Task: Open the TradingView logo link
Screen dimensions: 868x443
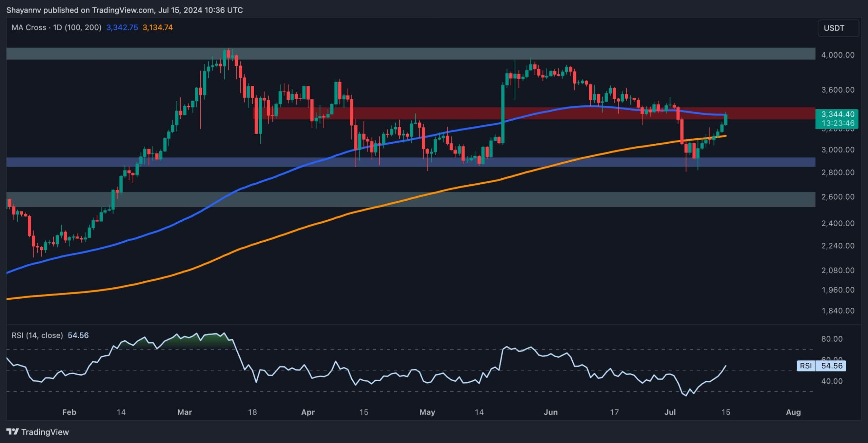Action: [38, 432]
